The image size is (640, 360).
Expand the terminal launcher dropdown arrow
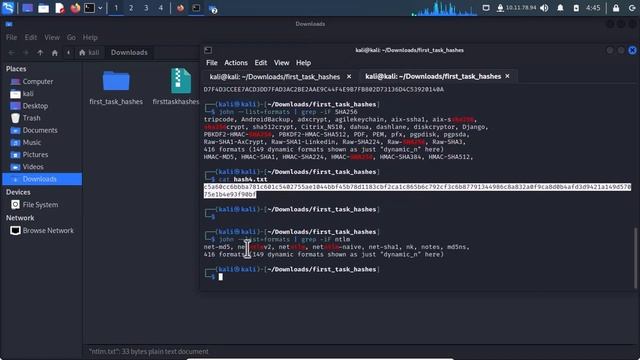pos(100,8)
